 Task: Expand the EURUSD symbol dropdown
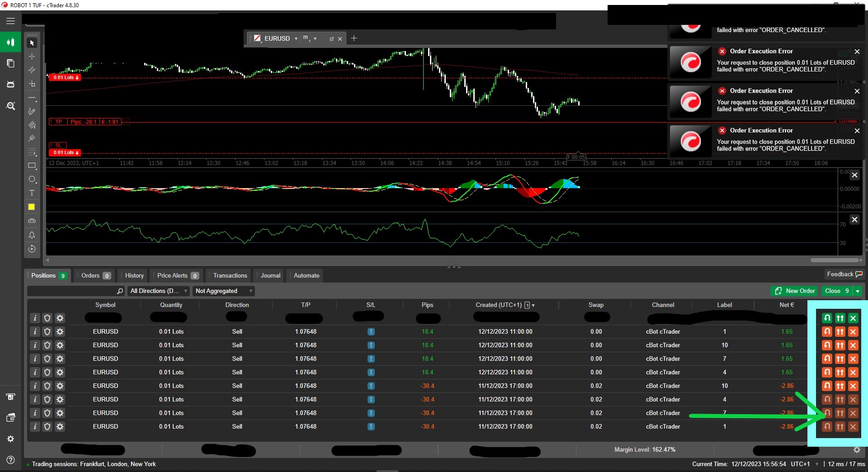pos(296,39)
